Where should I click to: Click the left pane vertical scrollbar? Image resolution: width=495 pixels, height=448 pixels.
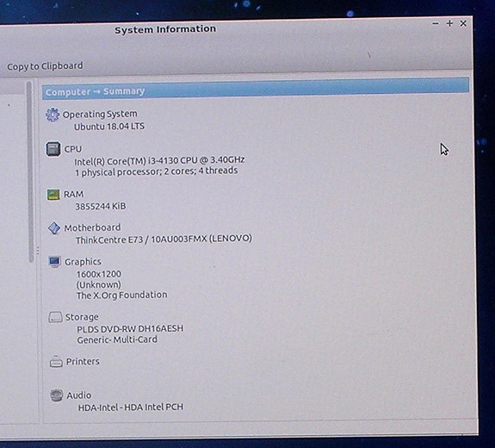29,171
